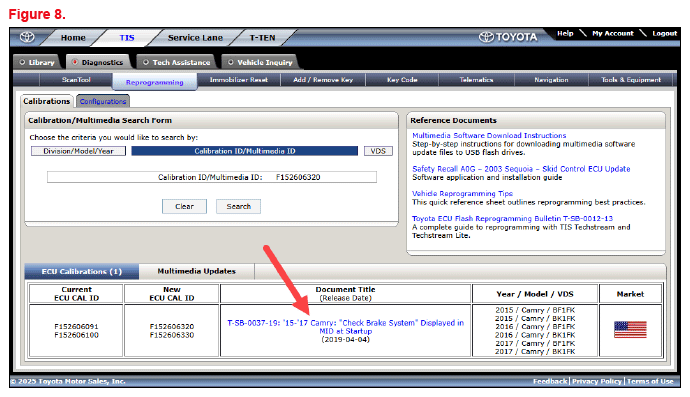
Task: Click new CAL ID F152606320 in table
Action: coord(172,327)
